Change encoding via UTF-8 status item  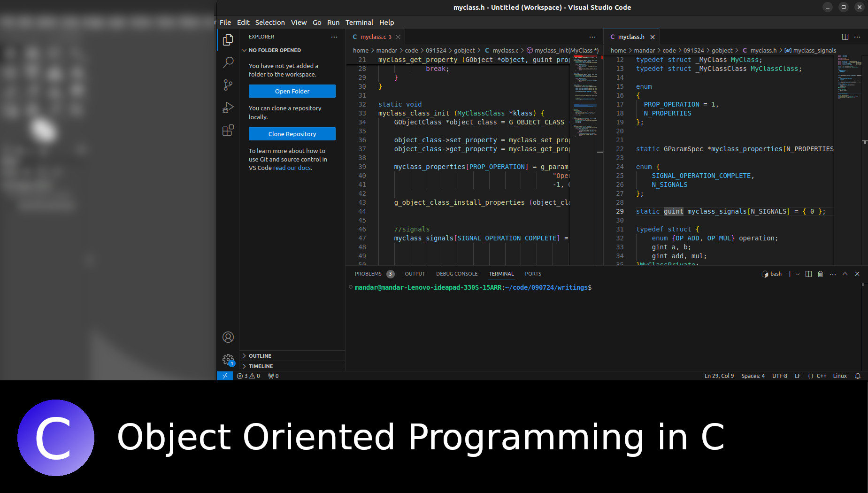tap(779, 376)
